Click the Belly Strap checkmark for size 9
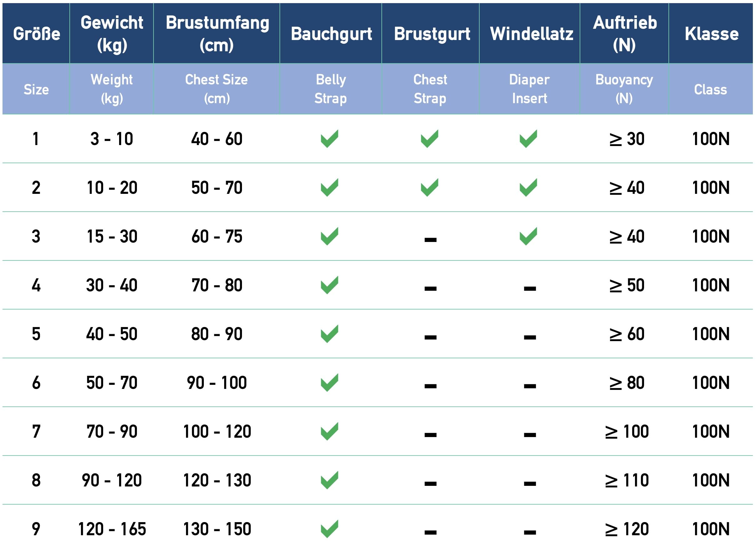Image resolution: width=756 pixels, height=559 pixels. click(329, 529)
